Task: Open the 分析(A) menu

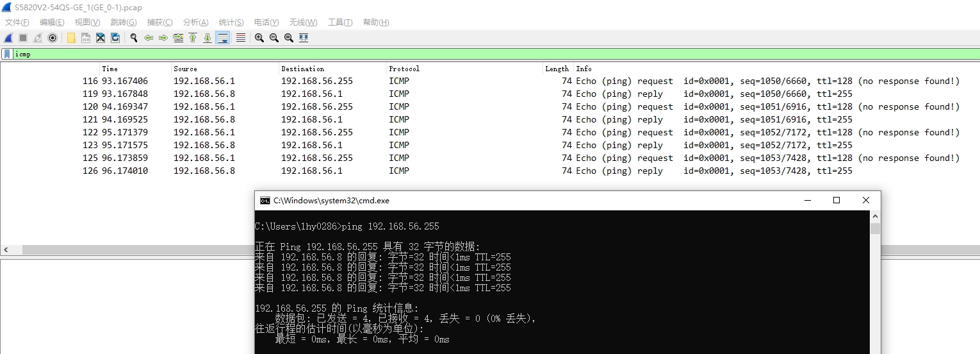Action: (x=195, y=22)
